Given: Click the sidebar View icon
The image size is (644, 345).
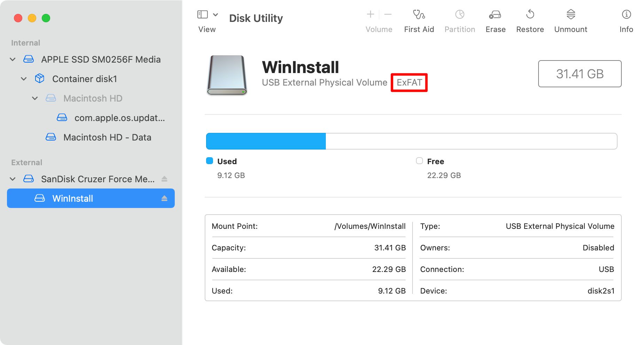Looking at the screenshot, I should point(202,14).
